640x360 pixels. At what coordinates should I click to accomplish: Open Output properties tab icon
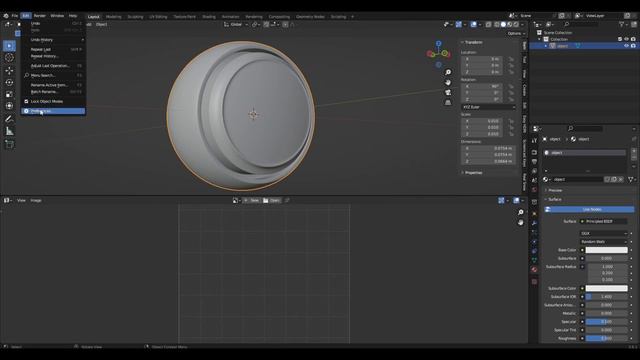tap(534, 162)
